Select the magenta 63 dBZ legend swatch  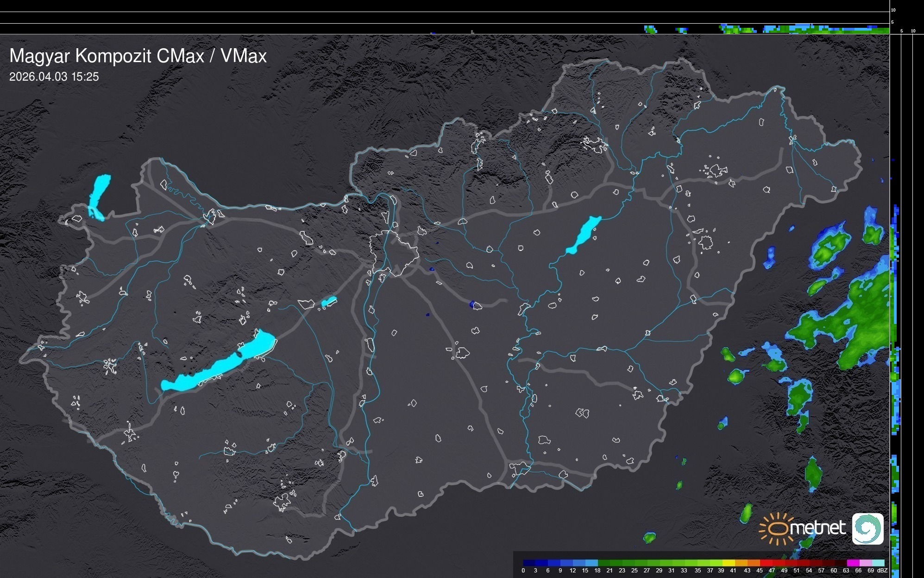tap(853, 563)
